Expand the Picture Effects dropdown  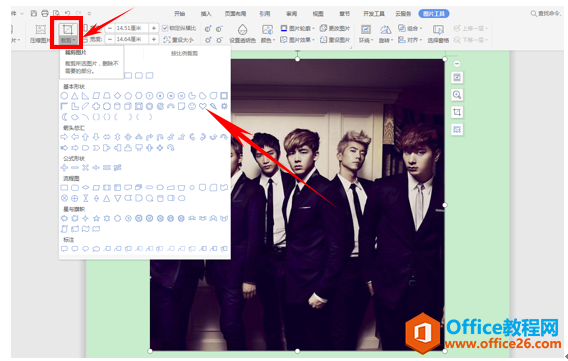[x=297, y=40]
